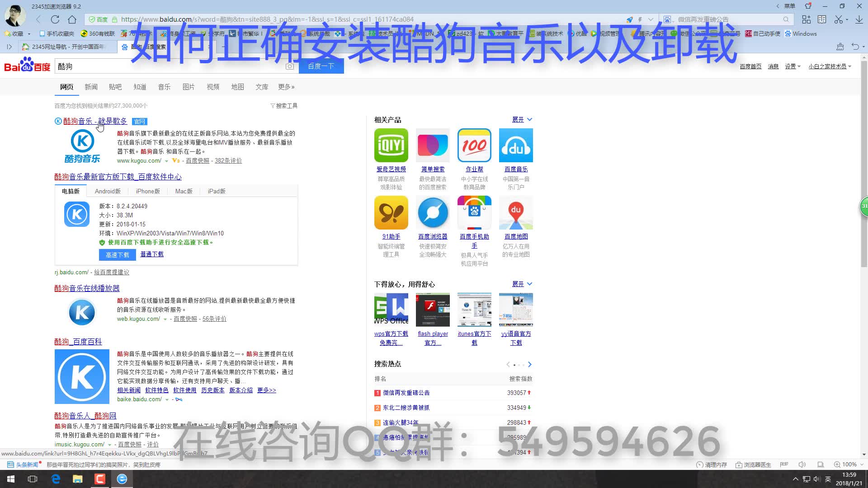
Task: Open the 作业帮 100 app icon
Action: [x=474, y=145]
